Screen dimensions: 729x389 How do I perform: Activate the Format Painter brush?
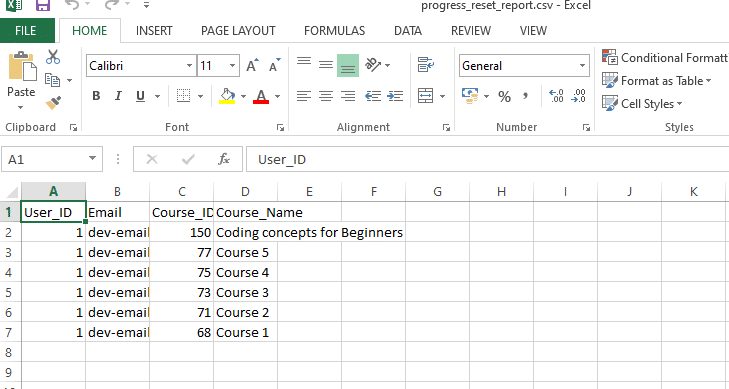point(53,103)
